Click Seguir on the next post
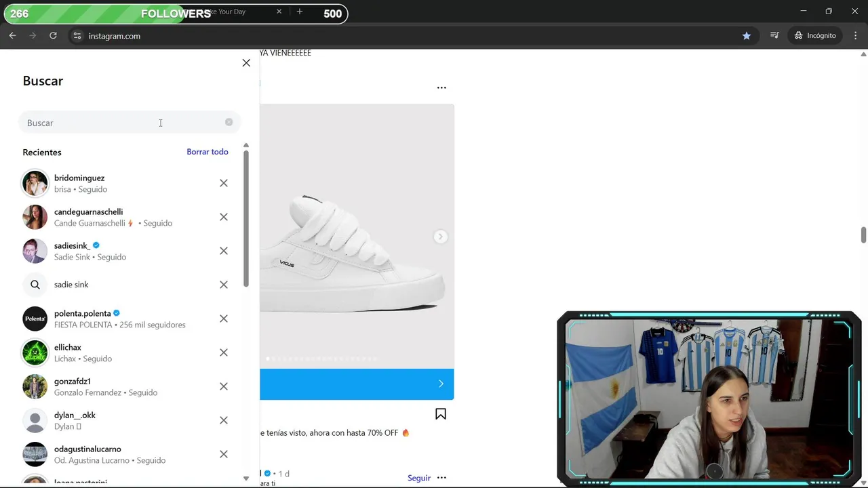Screen dimensions: 868x488 pos(419,478)
